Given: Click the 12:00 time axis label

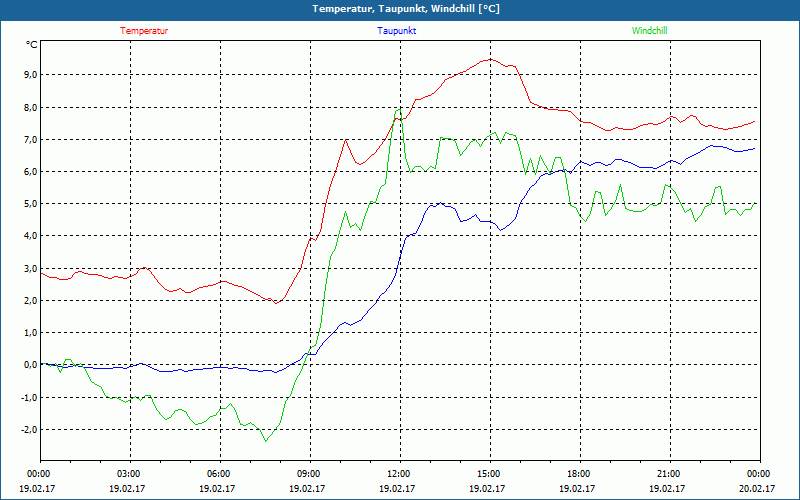Looking at the screenshot, I should pos(400,474).
